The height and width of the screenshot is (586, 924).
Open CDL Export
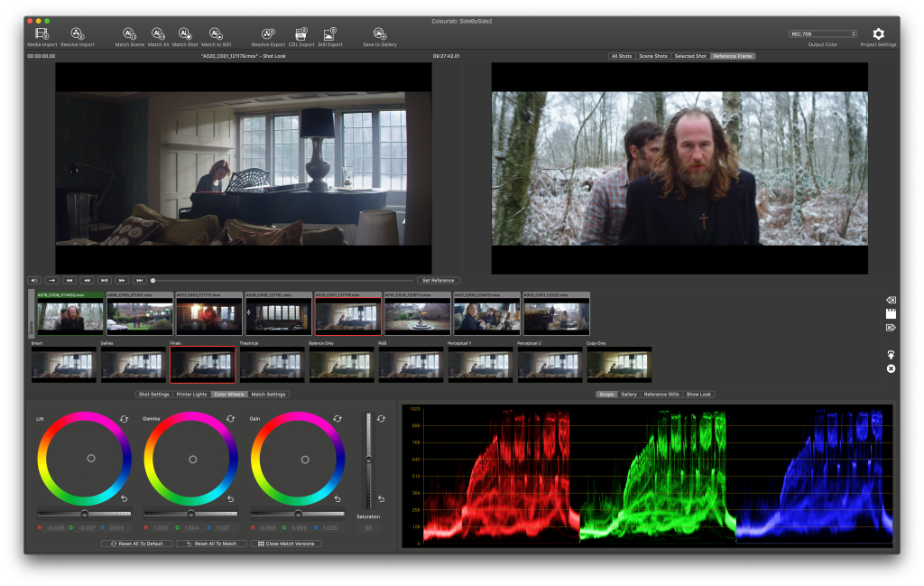[301, 33]
